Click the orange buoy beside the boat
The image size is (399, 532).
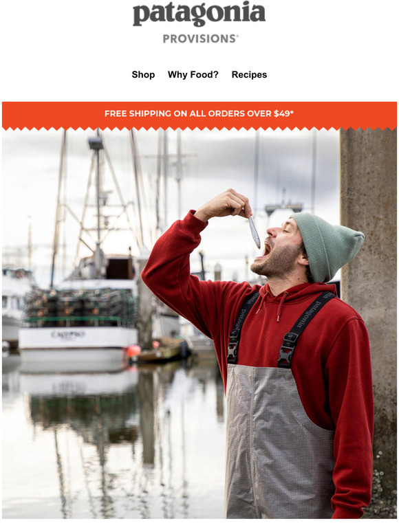tap(133, 351)
